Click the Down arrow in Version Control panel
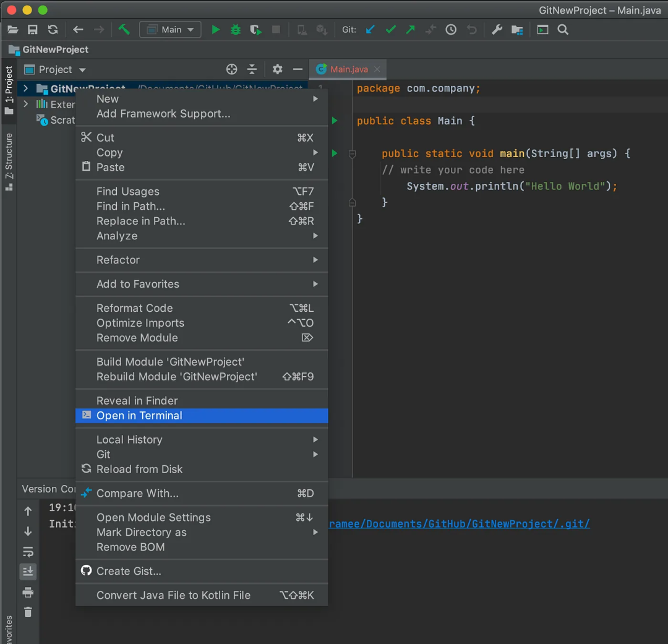 (x=28, y=531)
